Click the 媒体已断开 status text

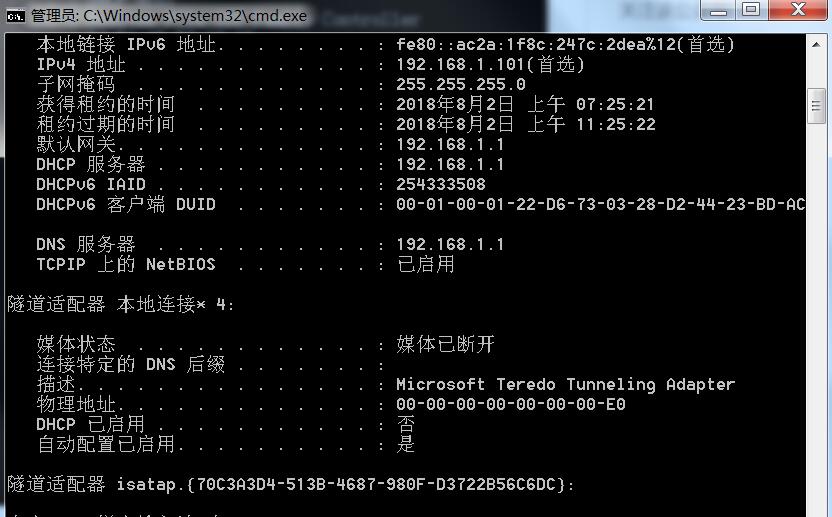coord(445,344)
